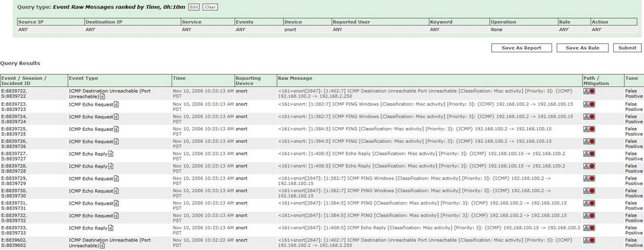The width and height of the screenshot is (644, 250).
Task: Click Event Type column header
Action: click(84, 78)
